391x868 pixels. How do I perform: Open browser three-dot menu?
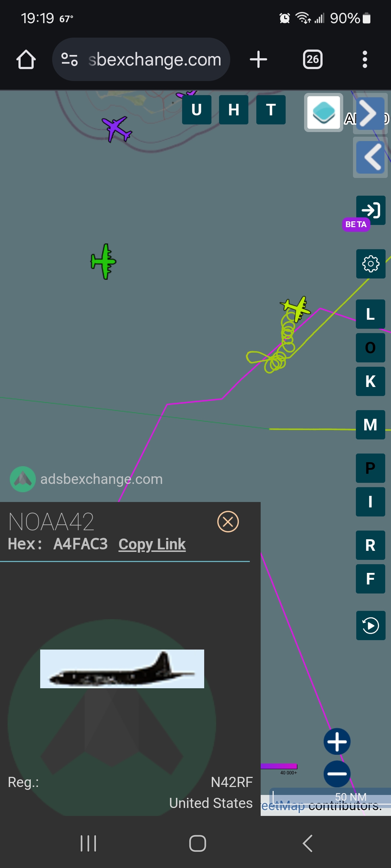(365, 59)
